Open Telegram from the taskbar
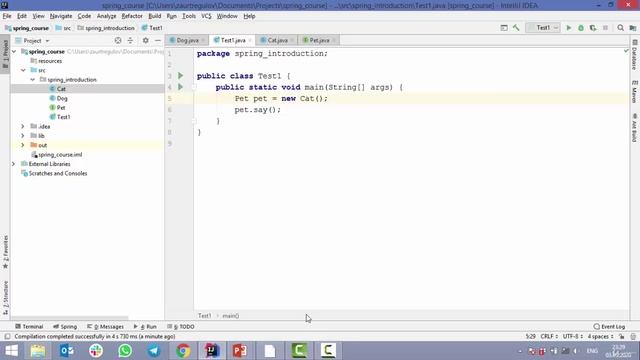The image size is (640, 360). pos(154,351)
